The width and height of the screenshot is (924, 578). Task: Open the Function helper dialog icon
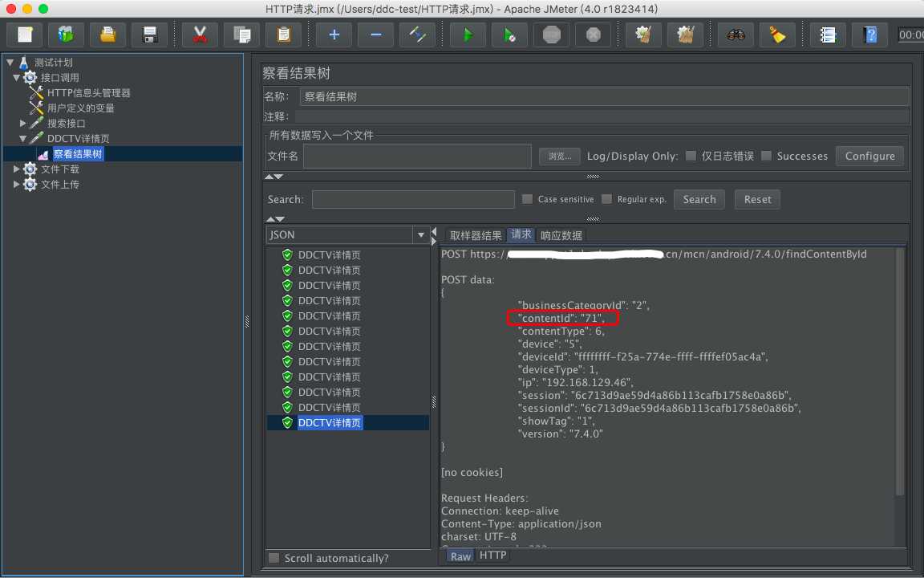point(828,35)
